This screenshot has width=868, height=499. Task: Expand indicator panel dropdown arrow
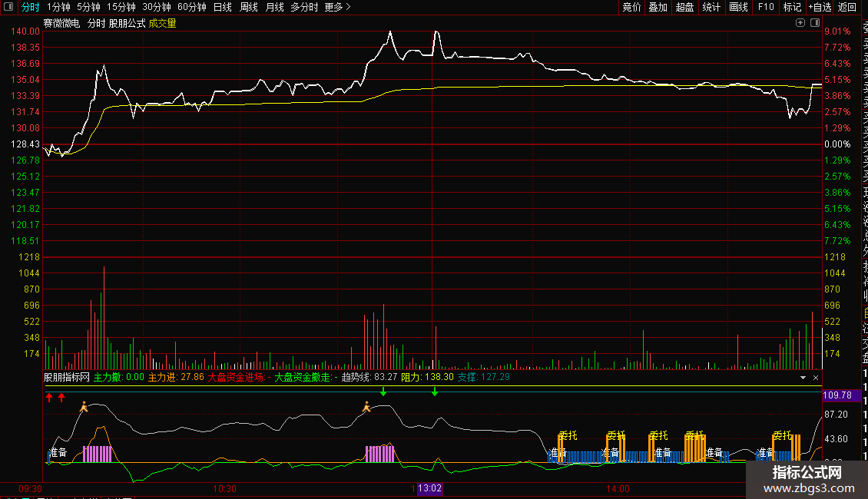(x=803, y=378)
